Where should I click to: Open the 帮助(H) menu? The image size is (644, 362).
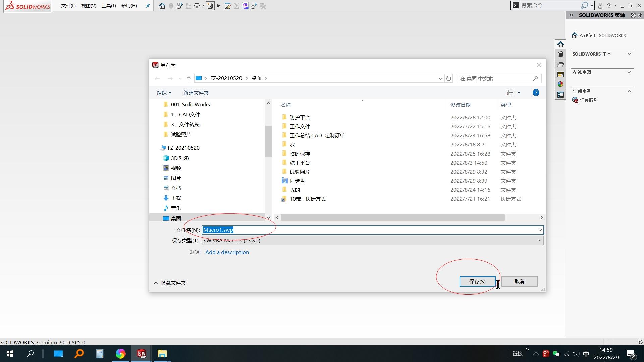click(129, 6)
